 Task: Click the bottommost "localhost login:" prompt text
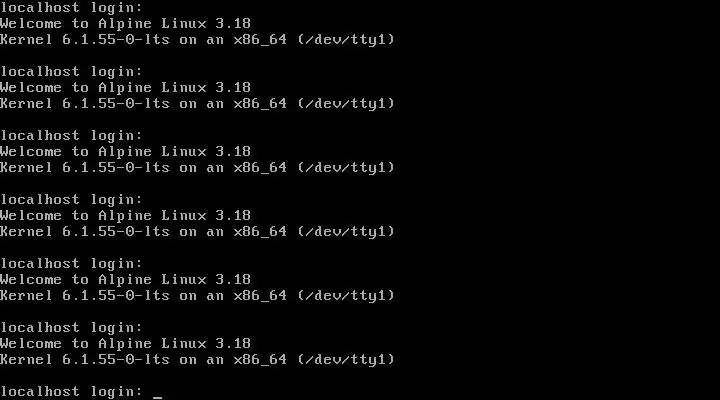72,392
